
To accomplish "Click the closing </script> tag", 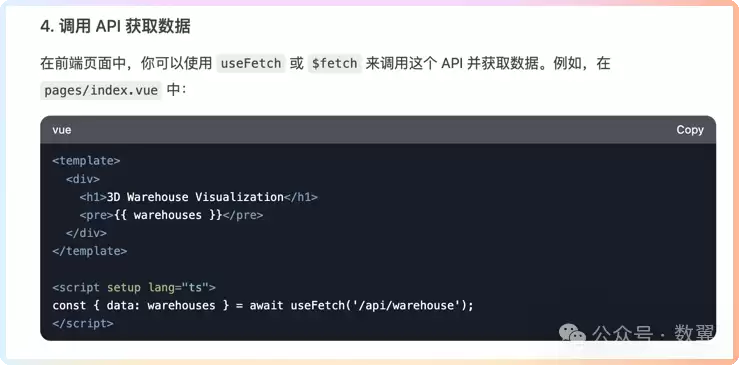I will [83, 324].
